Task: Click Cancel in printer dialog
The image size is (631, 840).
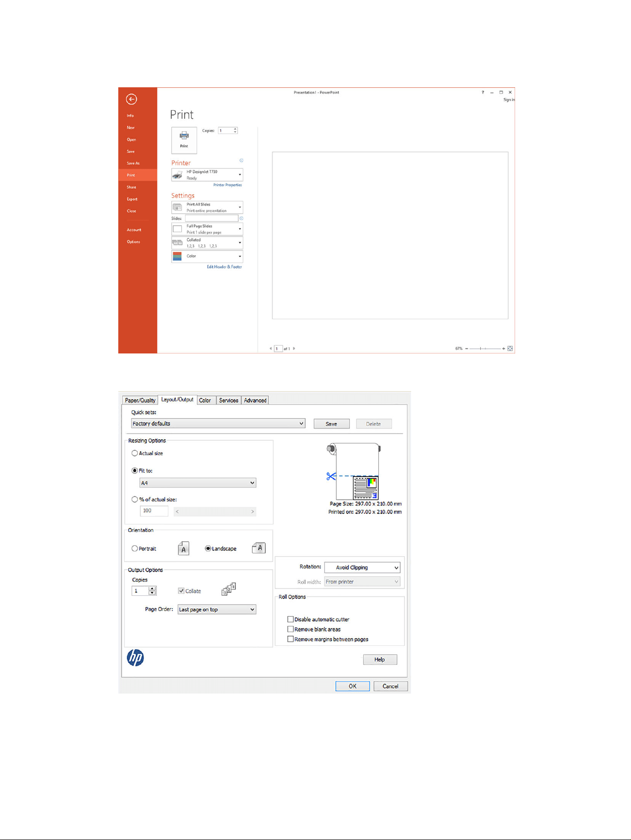Action: pos(390,686)
